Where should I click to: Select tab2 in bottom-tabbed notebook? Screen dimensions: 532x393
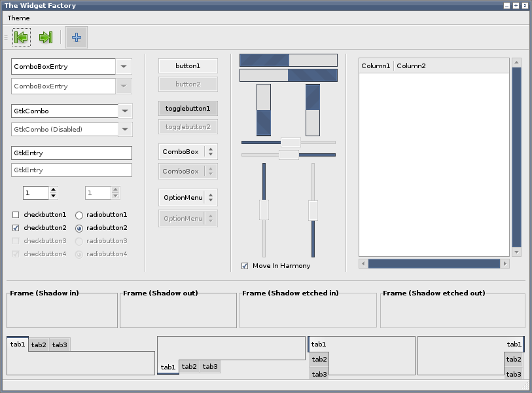189,367
